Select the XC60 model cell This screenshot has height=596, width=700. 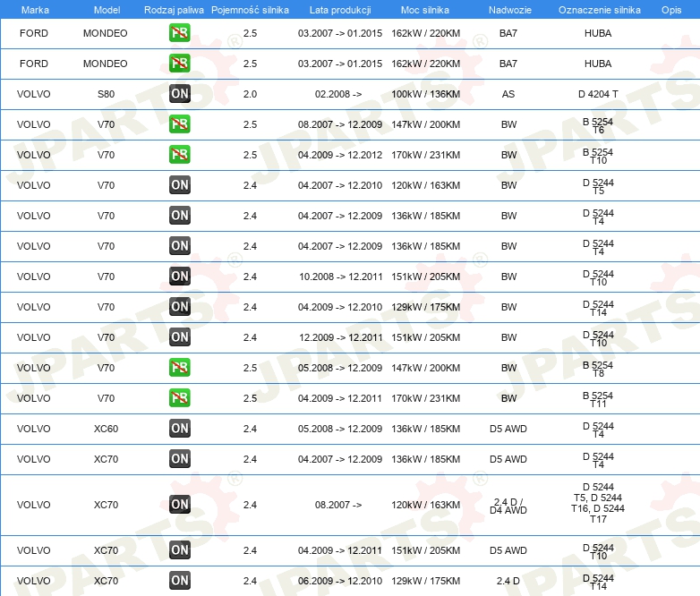coord(106,429)
